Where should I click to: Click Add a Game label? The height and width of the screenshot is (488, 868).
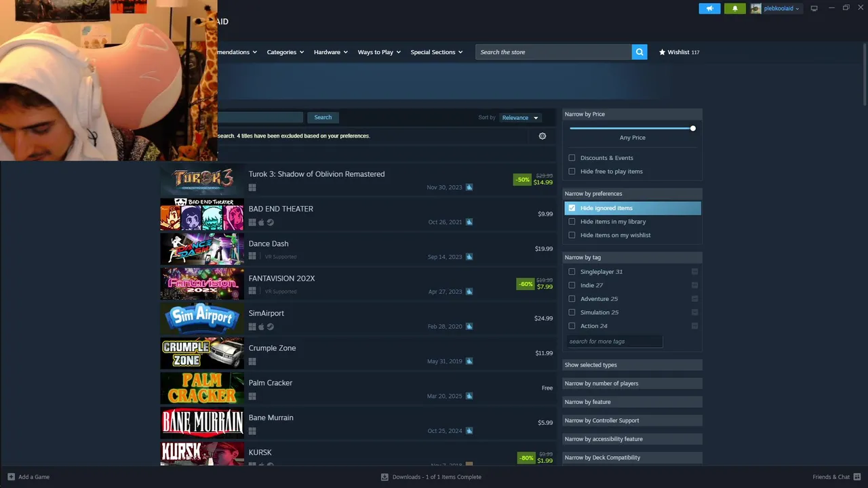click(x=34, y=477)
